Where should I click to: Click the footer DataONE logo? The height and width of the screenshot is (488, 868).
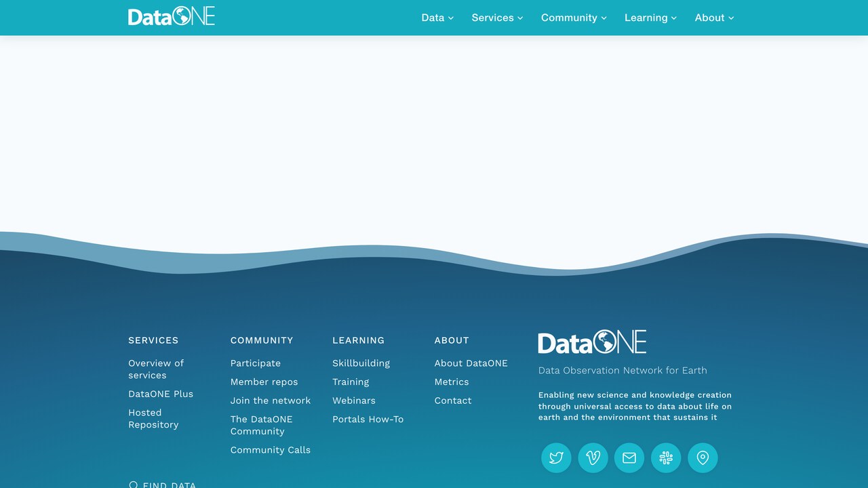(592, 342)
